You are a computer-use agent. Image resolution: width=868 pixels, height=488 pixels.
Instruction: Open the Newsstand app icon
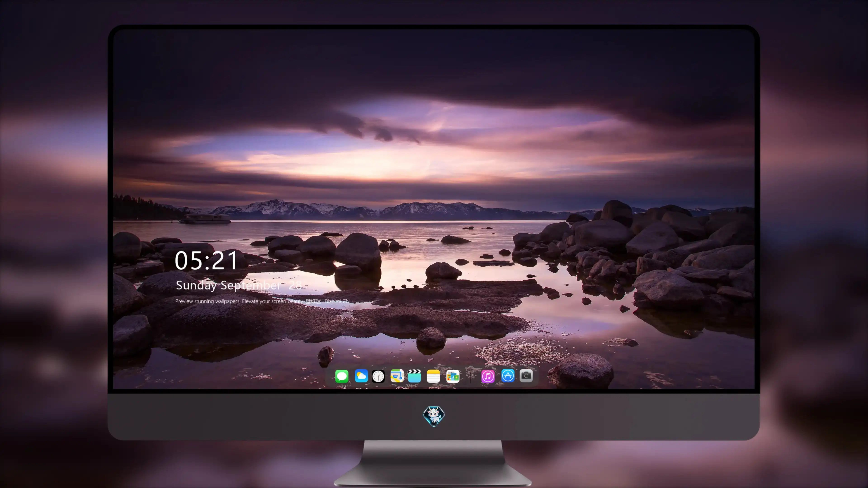click(x=453, y=376)
